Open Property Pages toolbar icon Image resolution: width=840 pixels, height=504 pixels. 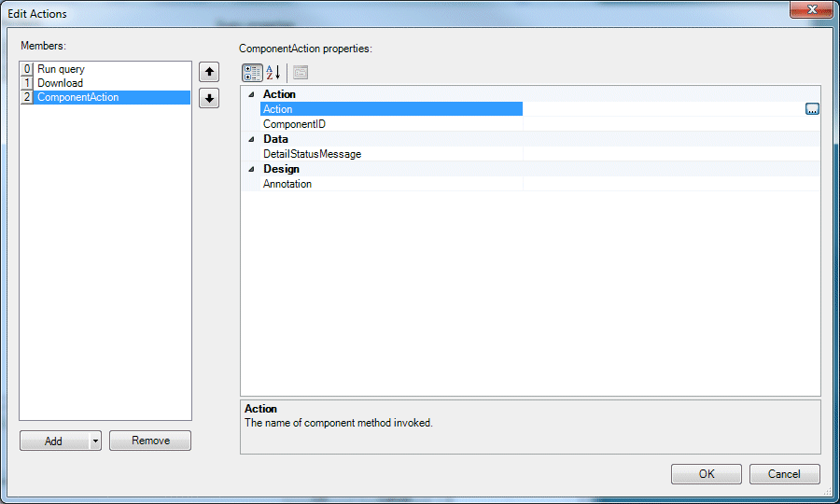[x=301, y=72]
